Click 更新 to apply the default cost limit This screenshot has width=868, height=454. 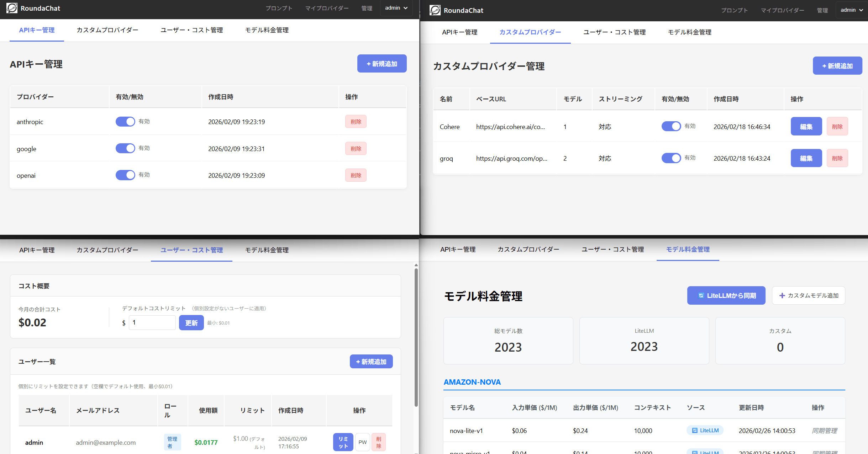pos(191,322)
